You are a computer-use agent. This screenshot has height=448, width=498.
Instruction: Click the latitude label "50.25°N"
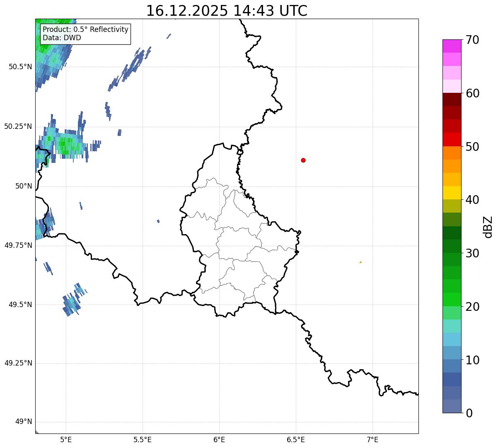click(18, 126)
